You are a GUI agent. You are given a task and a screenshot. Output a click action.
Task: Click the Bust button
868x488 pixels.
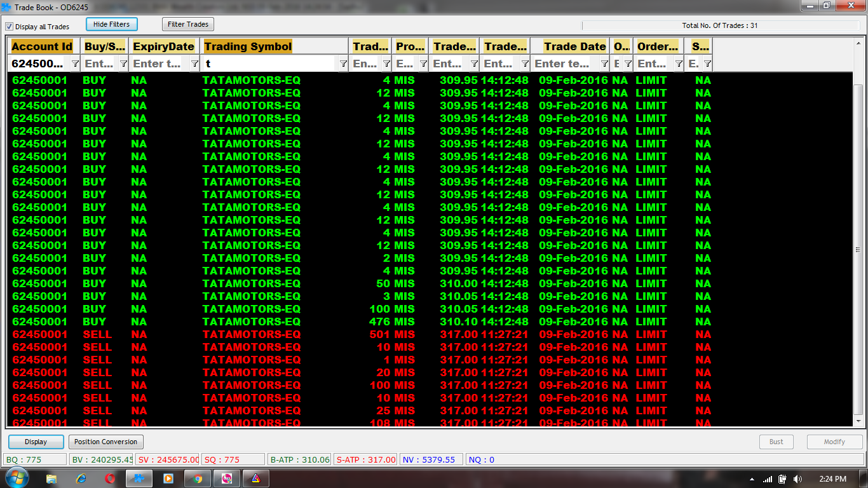(776, 442)
